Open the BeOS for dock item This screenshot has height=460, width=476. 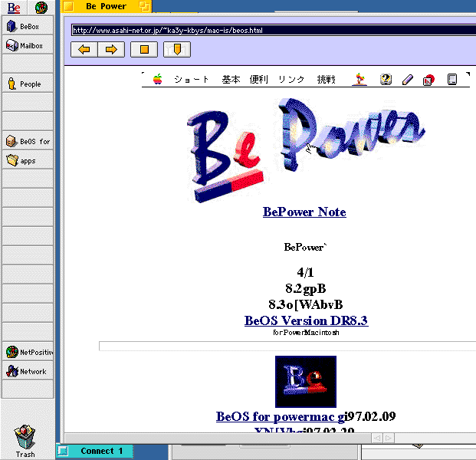click(28, 141)
